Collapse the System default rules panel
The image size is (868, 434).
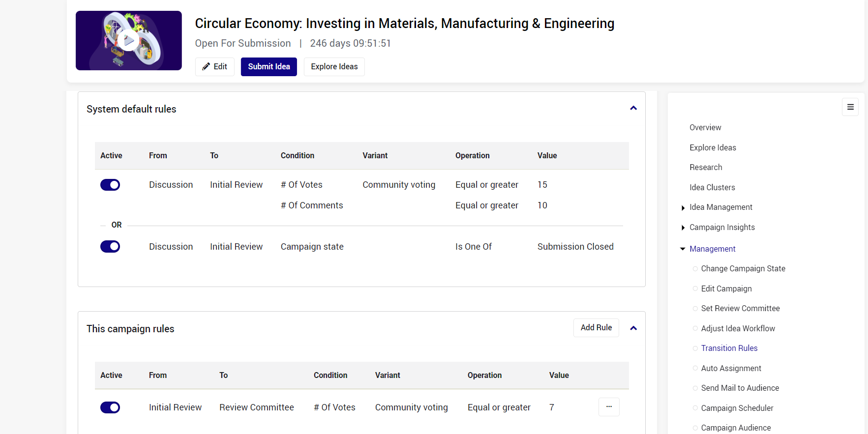click(633, 108)
